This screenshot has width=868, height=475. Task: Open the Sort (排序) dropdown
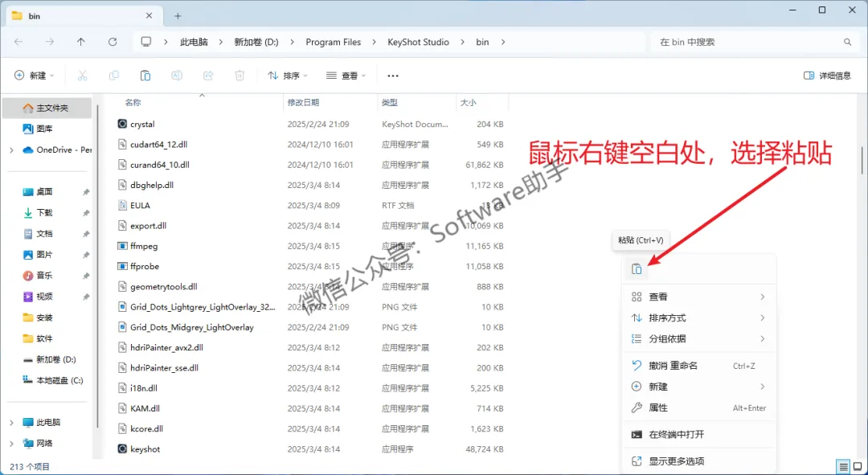[287, 76]
